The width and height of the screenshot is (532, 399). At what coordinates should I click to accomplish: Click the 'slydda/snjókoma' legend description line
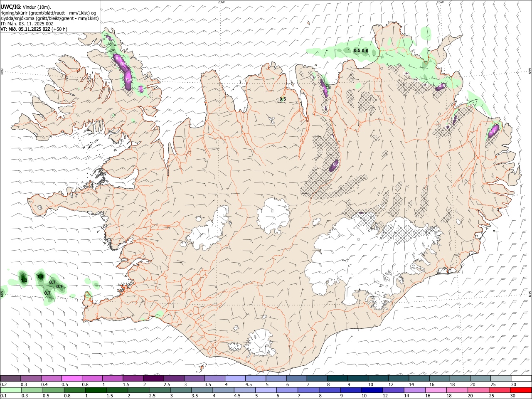click(x=49, y=18)
